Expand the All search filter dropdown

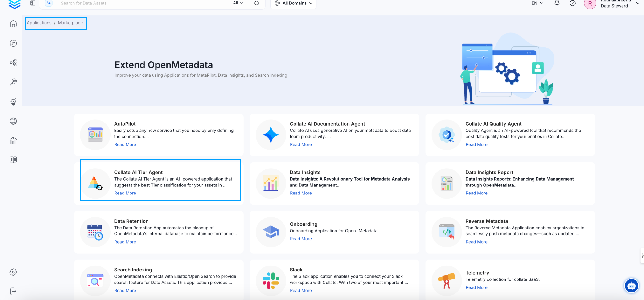click(x=238, y=3)
